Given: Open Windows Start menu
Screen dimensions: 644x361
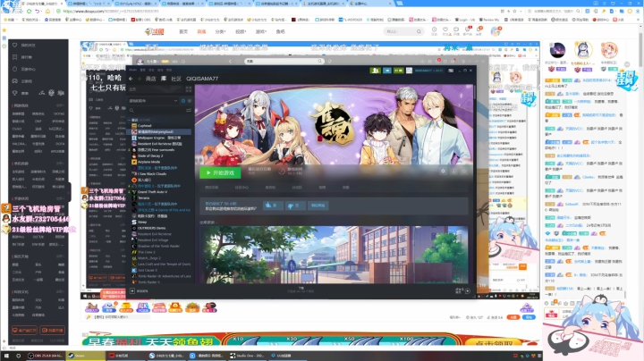Looking at the screenshot, I should pos(6,356).
